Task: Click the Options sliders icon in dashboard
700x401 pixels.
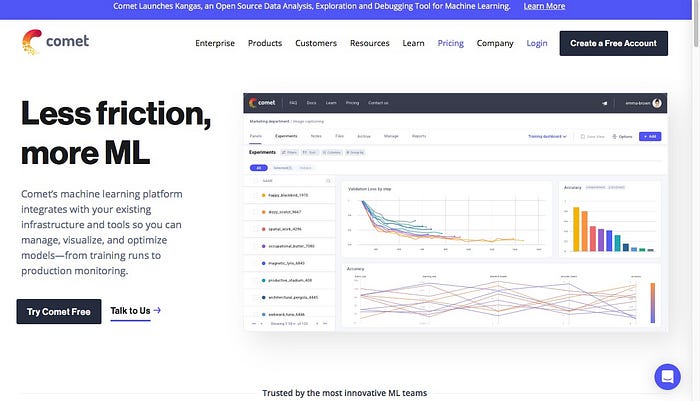Action: tap(614, 136)
